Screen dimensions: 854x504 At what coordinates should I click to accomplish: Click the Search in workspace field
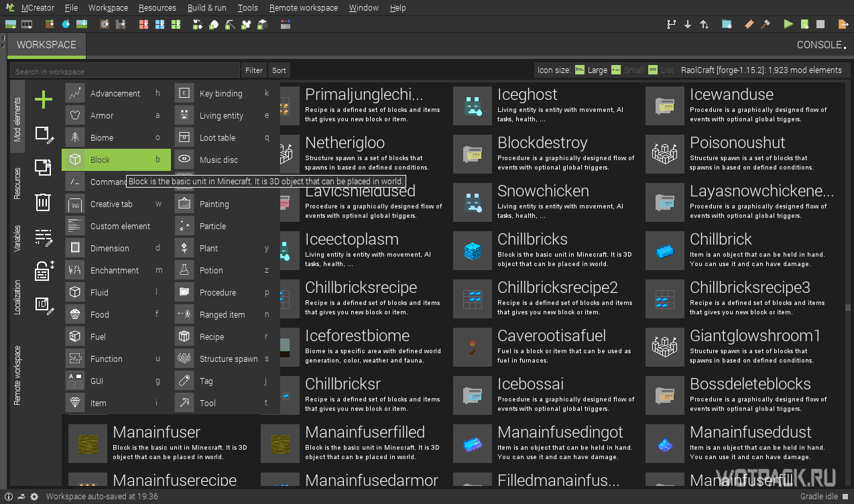[x=125, y=71]
